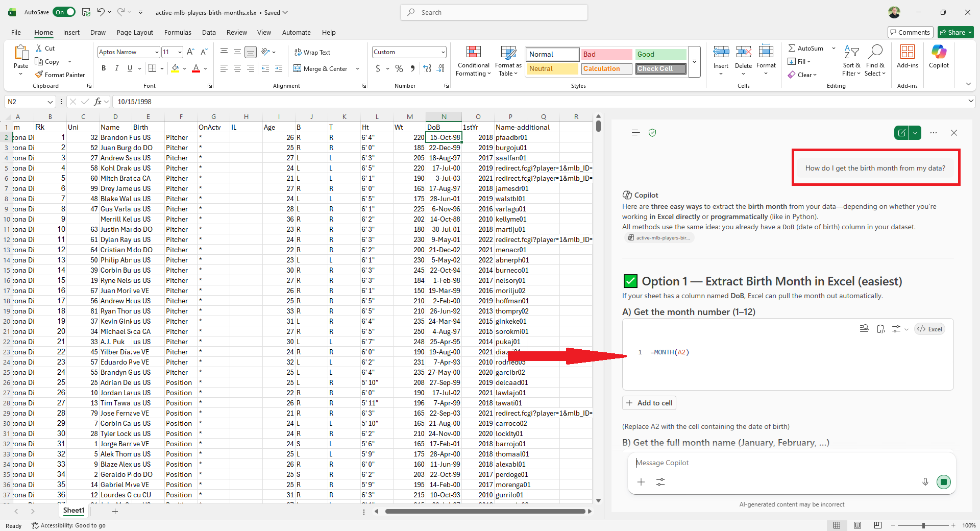Open the Data ribbon tab
Viewport: 980px width, 531px height.
click(x=209, y=32)
